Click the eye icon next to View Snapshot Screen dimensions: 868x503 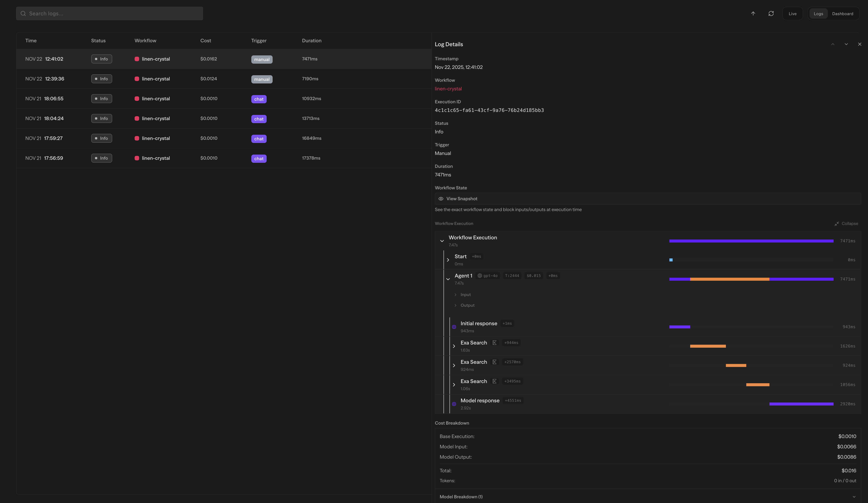click(x=441, y=199)
